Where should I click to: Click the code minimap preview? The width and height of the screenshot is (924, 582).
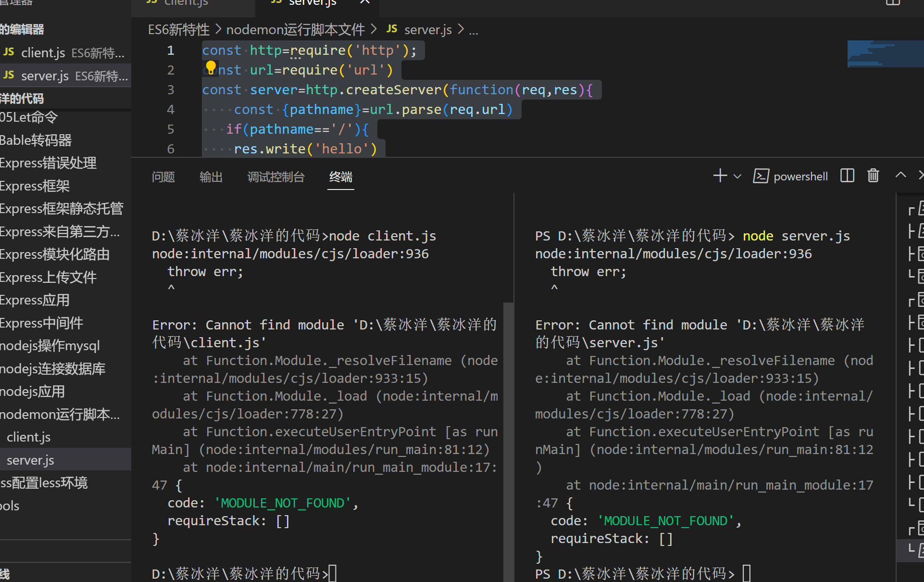[x=885, y=54]
